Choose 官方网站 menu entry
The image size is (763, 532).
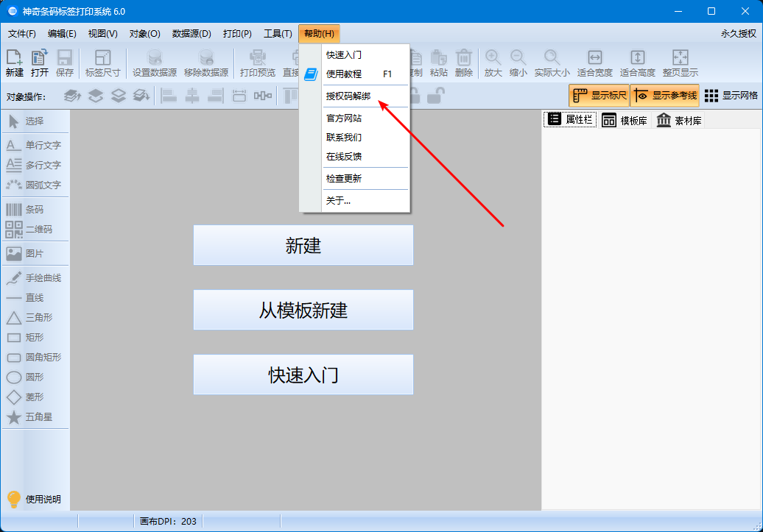[355, 118]
